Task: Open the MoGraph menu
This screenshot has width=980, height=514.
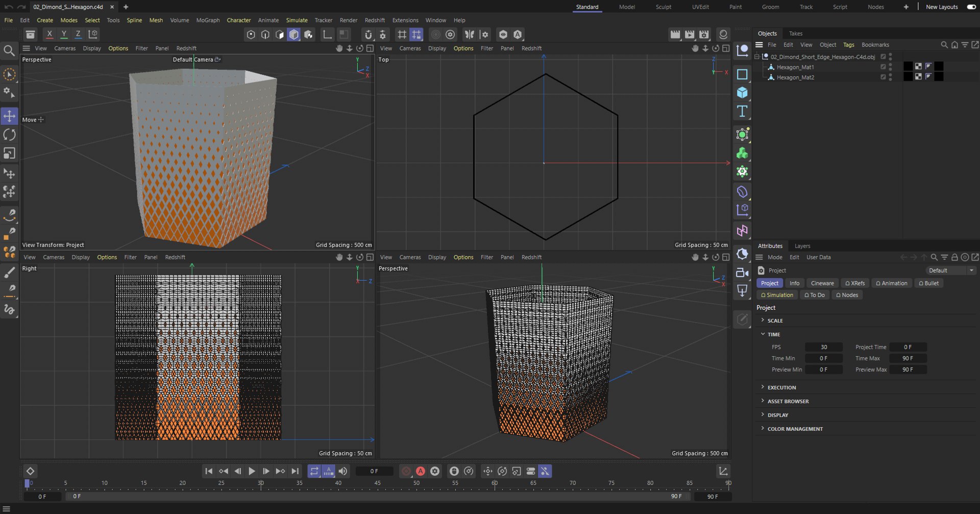Action: tap(208, 20)
